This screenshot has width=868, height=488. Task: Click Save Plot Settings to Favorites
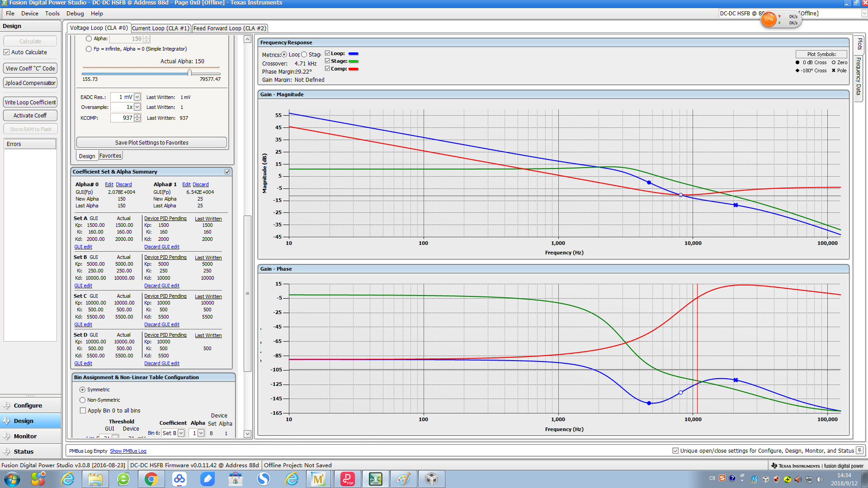click(x=151, y=142)
